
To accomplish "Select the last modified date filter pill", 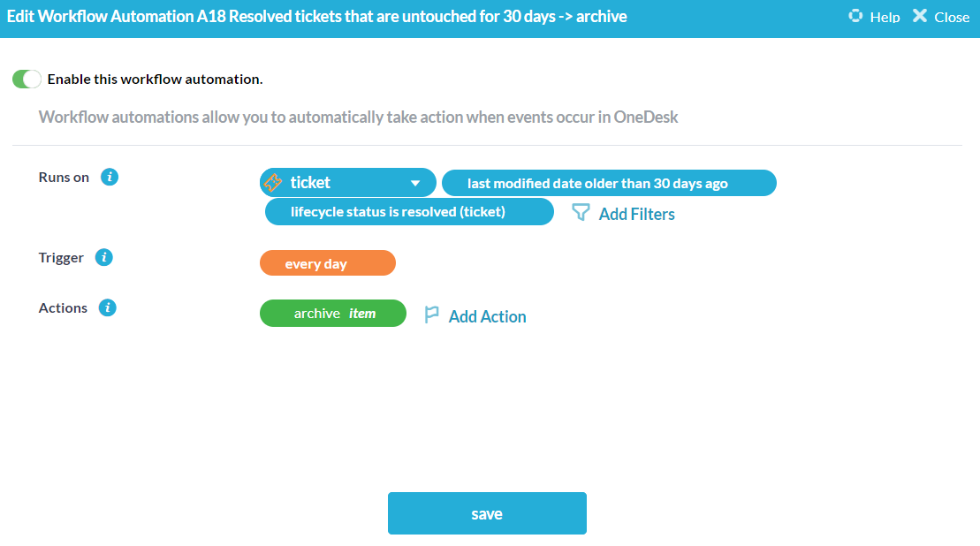I will 608,184.
